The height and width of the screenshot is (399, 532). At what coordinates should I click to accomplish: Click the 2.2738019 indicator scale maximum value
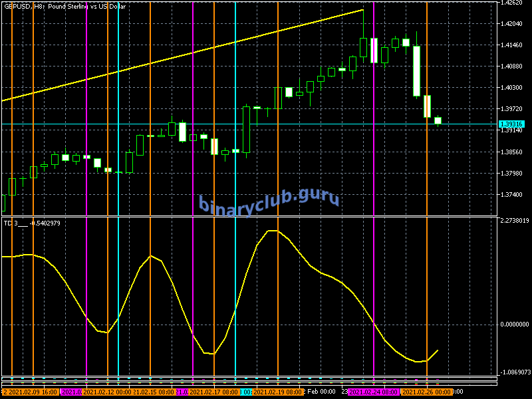pos(514,221)
